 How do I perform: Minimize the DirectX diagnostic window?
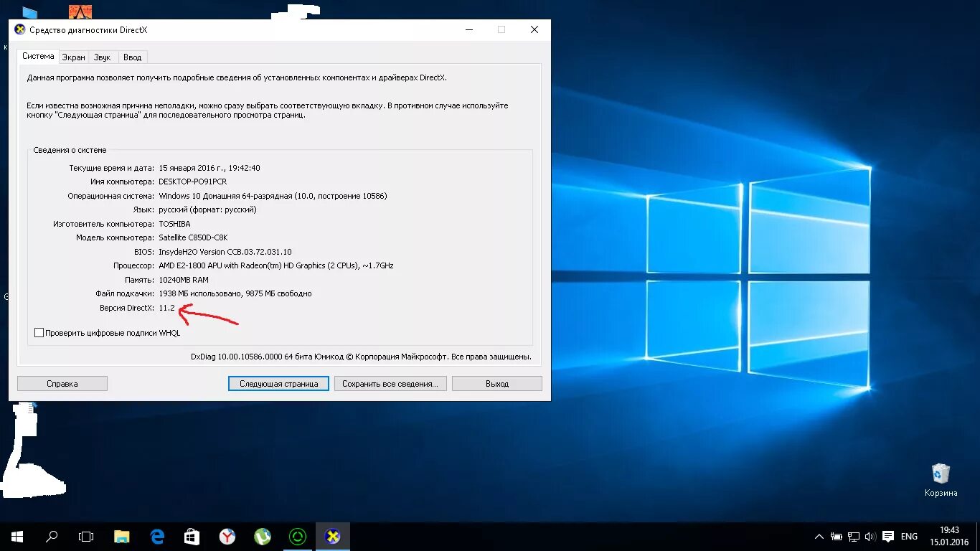click(468, 29)
